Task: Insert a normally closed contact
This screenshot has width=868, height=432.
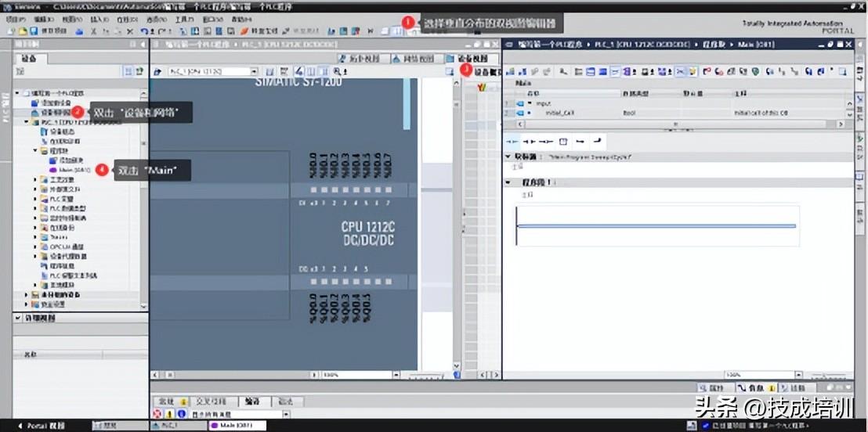Action: (529, 142)
